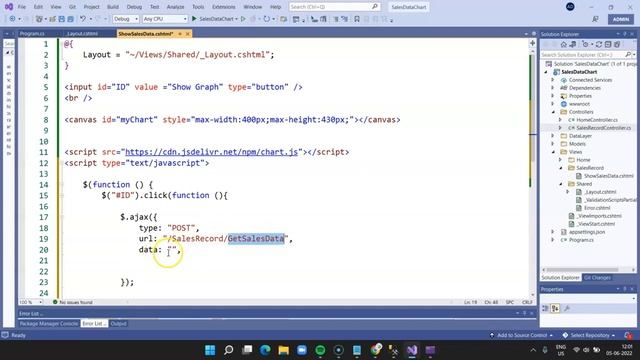The image size is (640, 360).
Task: Switch to Package Manager Console tab
Action: [x=49, y=324]
